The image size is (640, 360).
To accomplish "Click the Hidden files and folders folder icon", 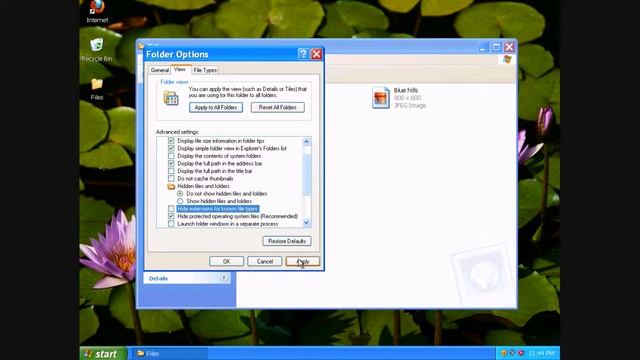I will coord(171,186).
